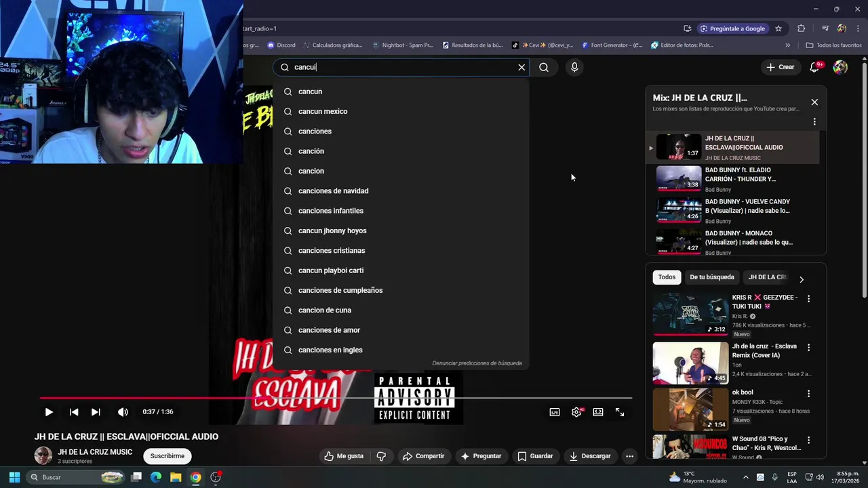Open more actions menu below video
Image resolution: width=868 pixels, height=488 pixels.
pyautogui.click(x=629, y=456)
